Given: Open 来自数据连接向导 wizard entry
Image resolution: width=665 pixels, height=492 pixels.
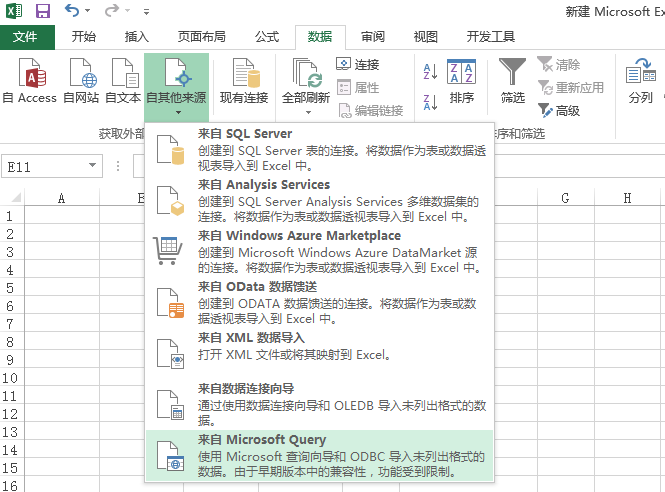Looking at the screenshot, I should coord(320,404).
